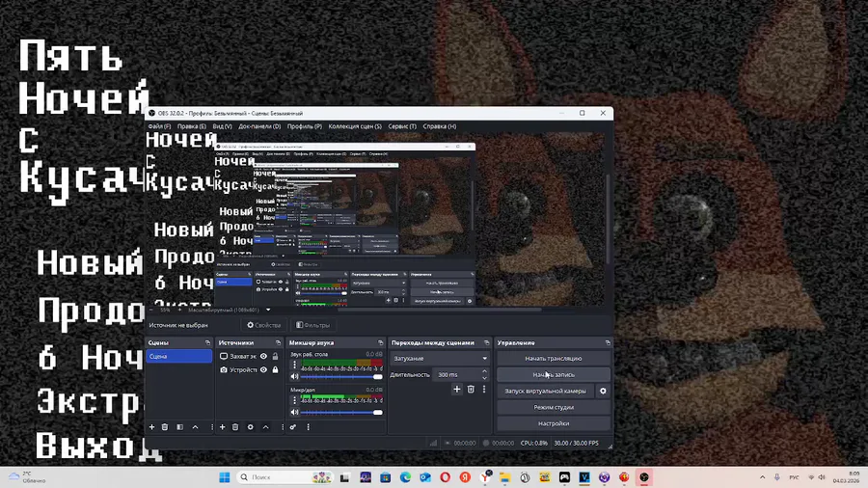
Task: Undock the Управление panel
Action: 608,343
